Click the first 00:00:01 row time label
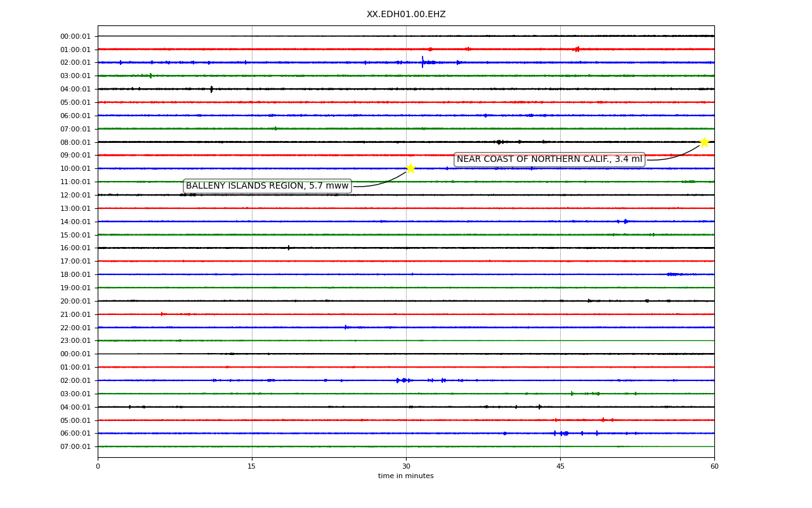 (75, 36)
